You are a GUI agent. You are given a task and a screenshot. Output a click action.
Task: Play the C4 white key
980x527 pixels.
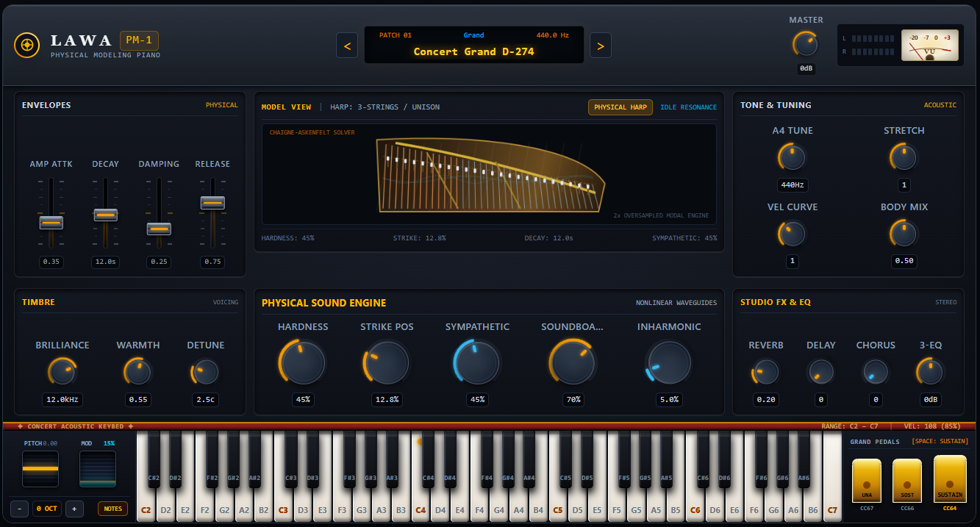point(421,507)
